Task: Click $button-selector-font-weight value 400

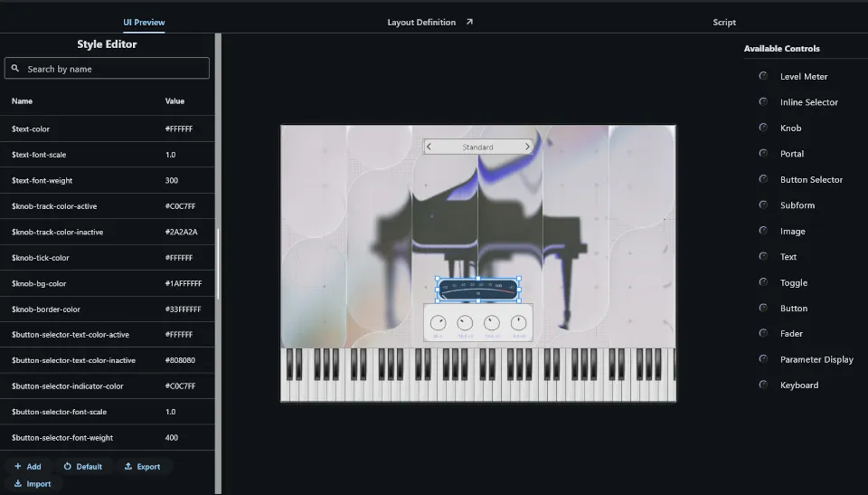Action: tap(172, 437)
